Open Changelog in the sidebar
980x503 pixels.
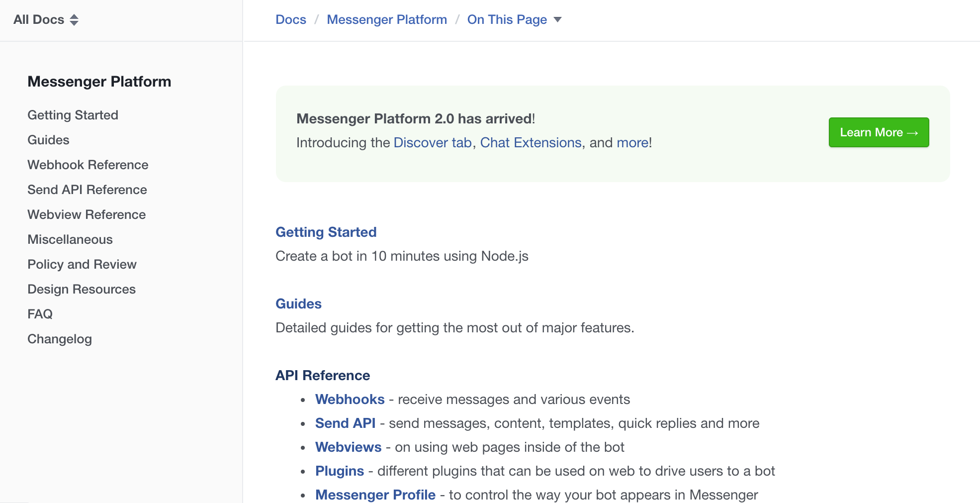point(60,339)
